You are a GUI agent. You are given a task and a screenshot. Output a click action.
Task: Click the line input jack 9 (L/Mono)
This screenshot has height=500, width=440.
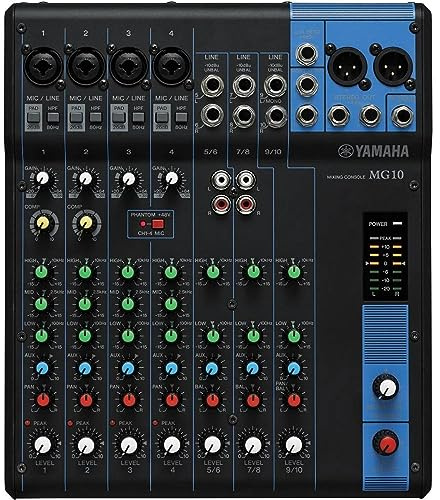click(275, 85)
